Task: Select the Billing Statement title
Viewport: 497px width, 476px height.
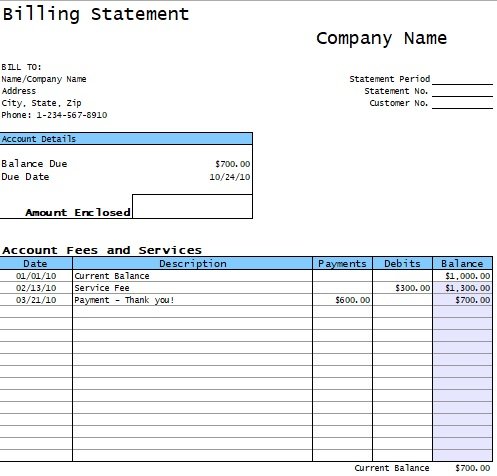Action: point(96,14)
